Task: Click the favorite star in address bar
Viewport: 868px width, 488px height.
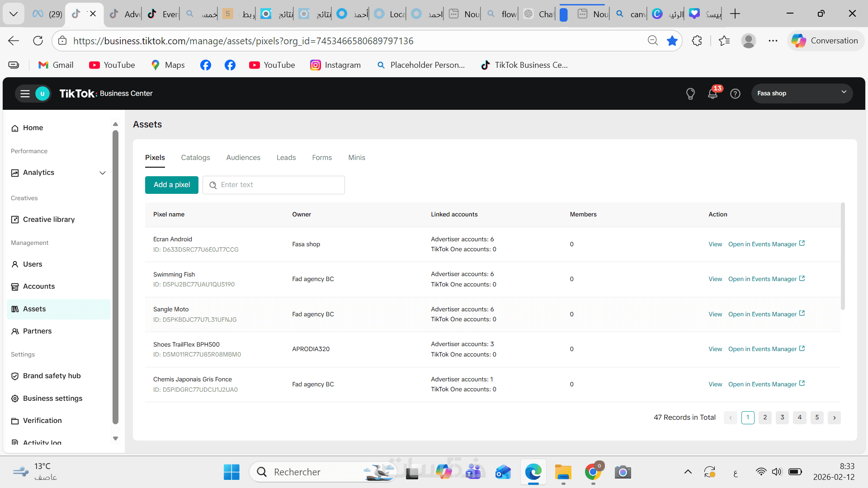Action: 672,41
